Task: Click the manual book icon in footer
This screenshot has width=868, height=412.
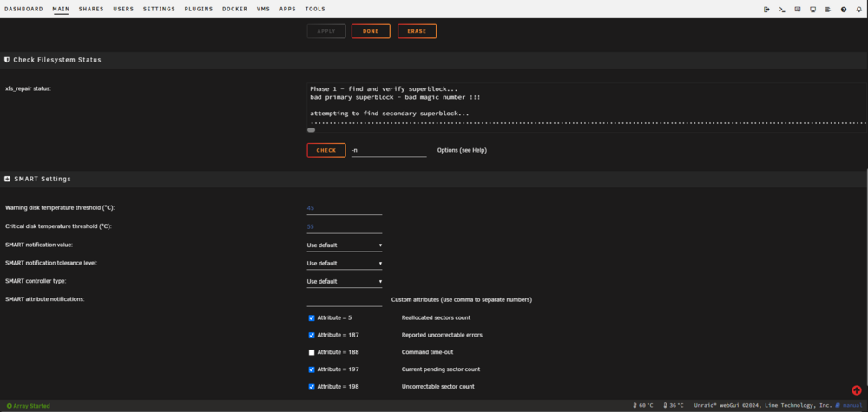Action: point(838,405)
